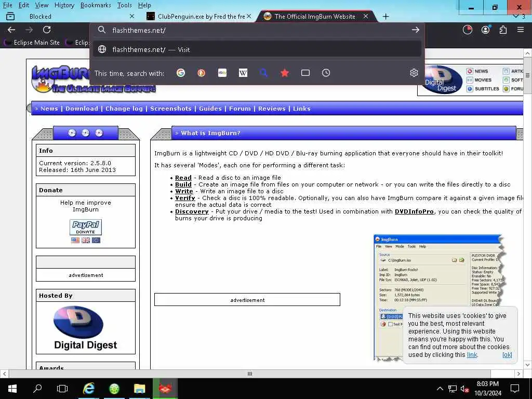Close the ClubPenguin.exe tab
Screen dimensions: 532x399
click(x=249, y=16)
